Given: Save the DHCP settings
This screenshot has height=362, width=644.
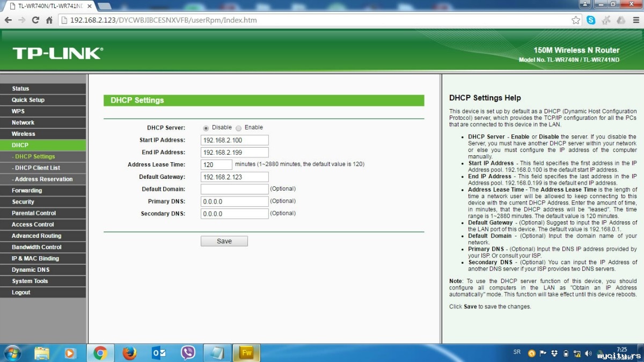Looking at the screenshot, I should tap(224, 241).
